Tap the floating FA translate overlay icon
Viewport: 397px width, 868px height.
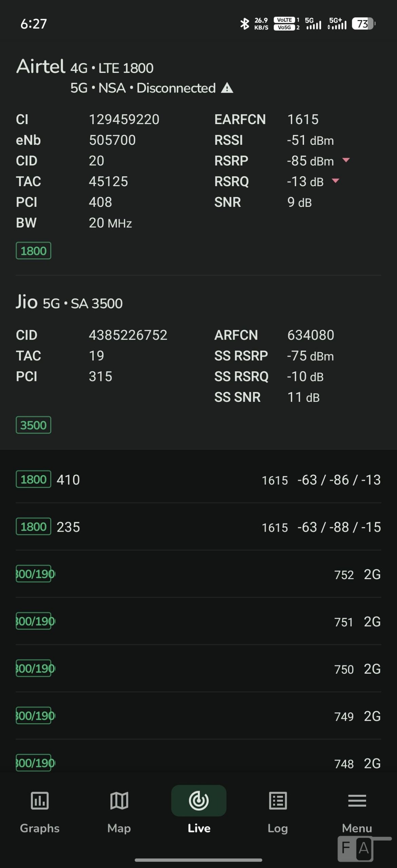coord(356,849)
